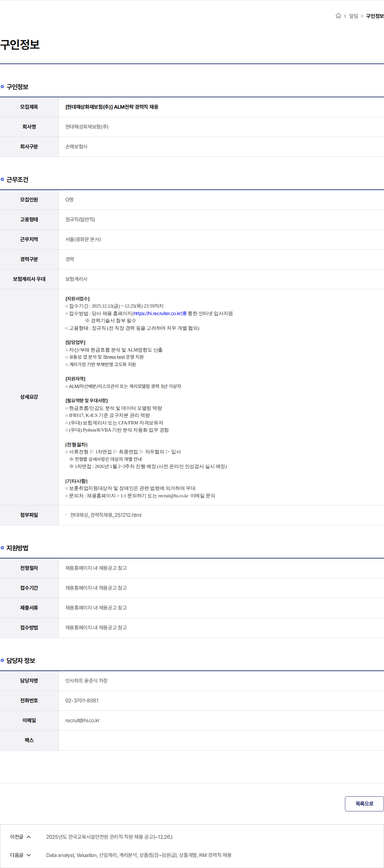Select the ALM/자산배분/리스크관리 qualification line
This screenshot has height=868, width=384.
(x=123, y=386)
